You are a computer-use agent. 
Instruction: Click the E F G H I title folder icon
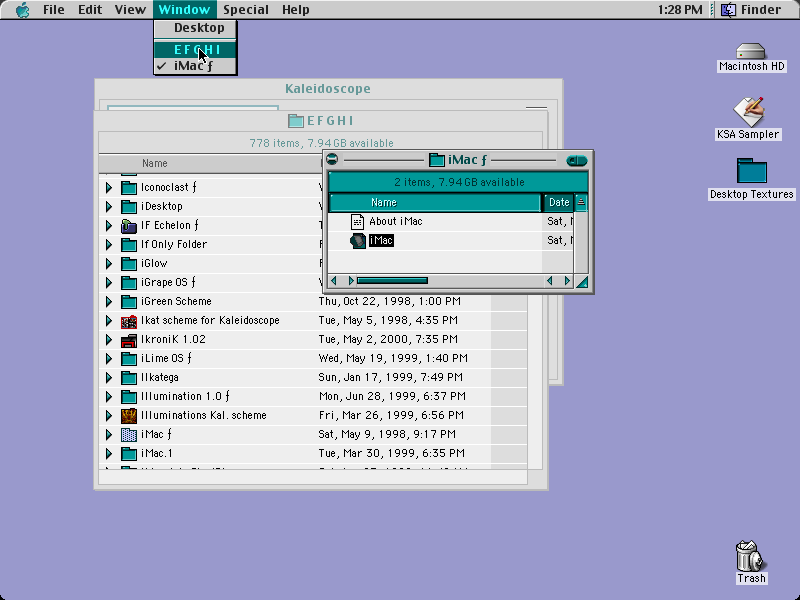pyautogui.click(x=296, y=121)
